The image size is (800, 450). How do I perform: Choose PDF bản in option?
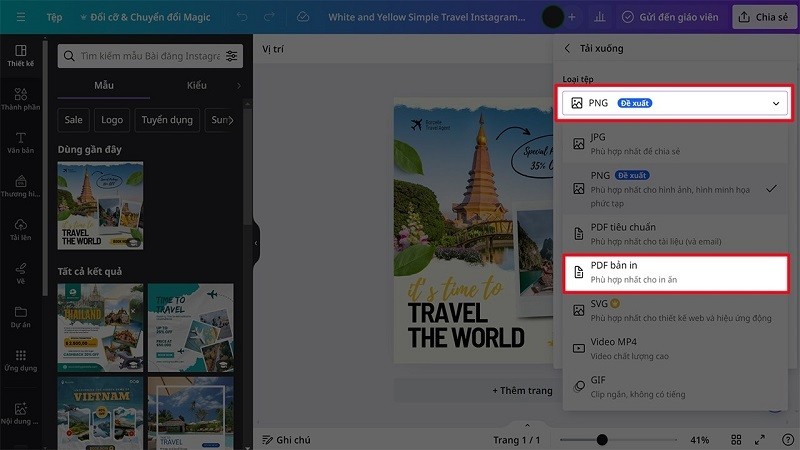676,272
